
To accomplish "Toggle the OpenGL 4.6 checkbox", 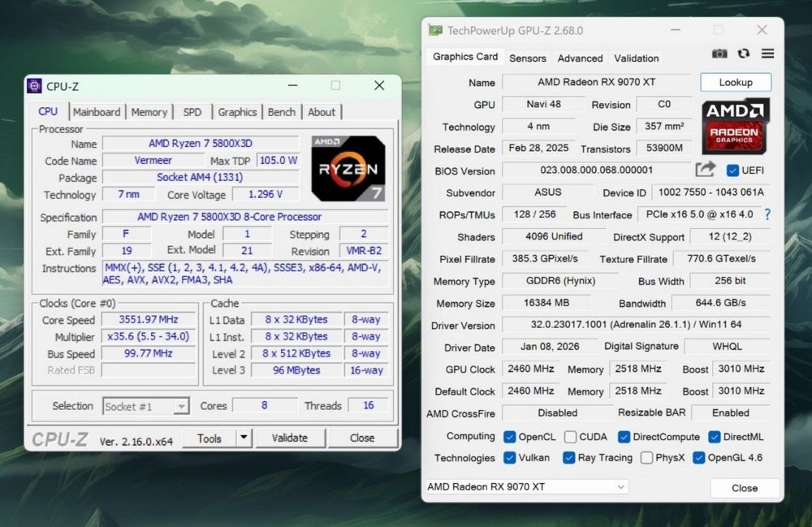I will click(699, 458).
